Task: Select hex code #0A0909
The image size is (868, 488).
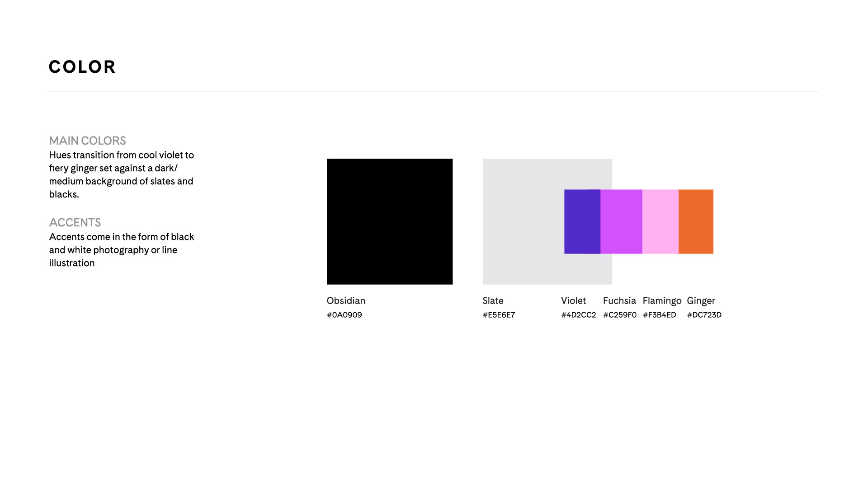Action: pyautogui.click(x=344, y=315)
